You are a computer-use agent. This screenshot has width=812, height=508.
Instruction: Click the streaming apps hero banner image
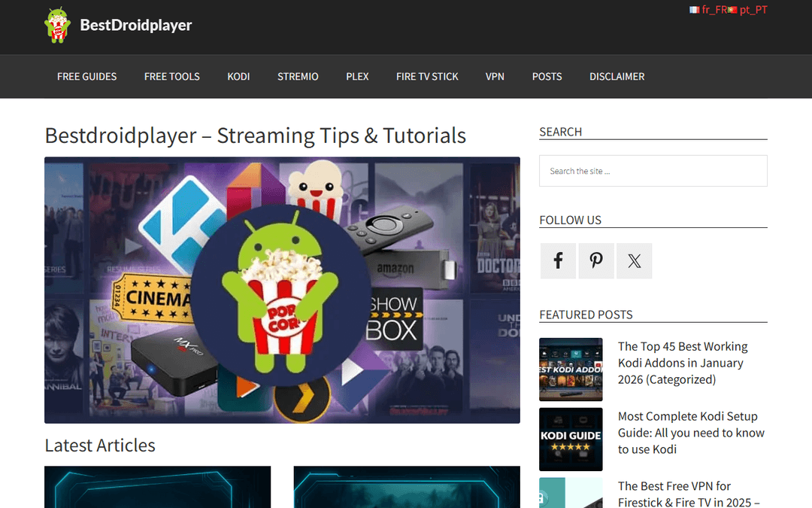(x=282, y=291)
